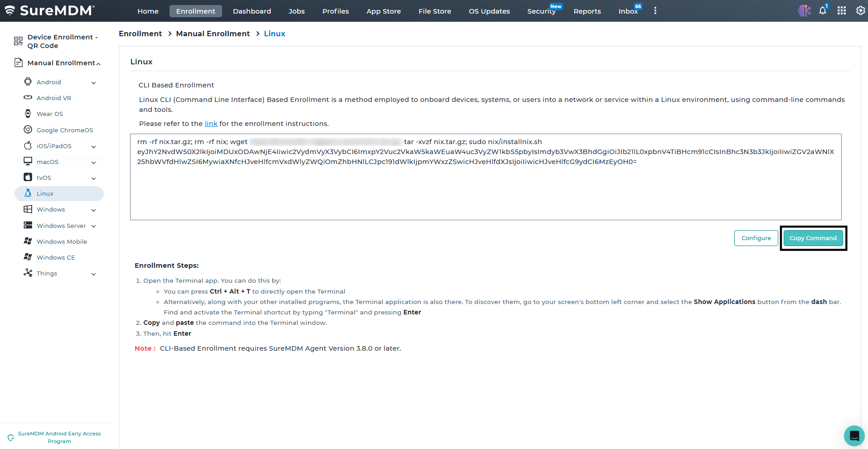Viewport: 868px width, 449px height.
Task: Click the Android robot icon
Action: point(28,82)
